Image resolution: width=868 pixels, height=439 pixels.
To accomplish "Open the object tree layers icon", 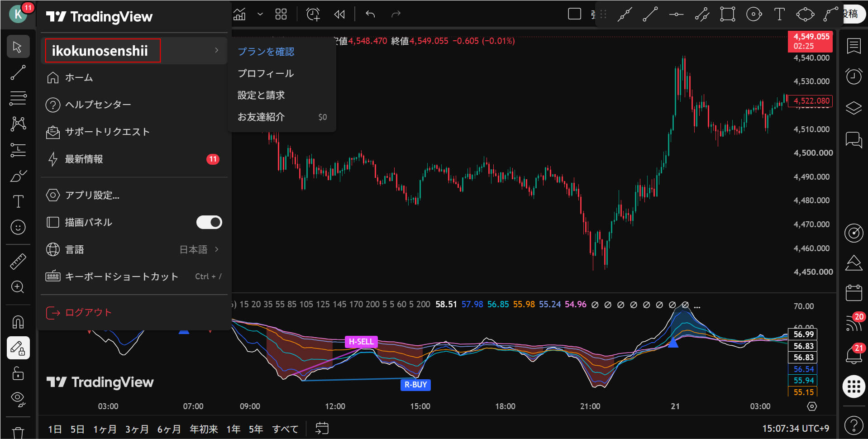I will (x=854, y=108).
